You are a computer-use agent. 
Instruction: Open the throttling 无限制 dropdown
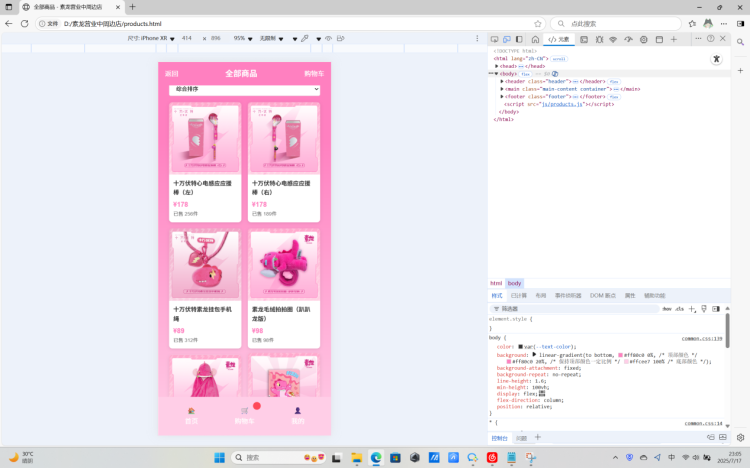[x=271, y=38]
